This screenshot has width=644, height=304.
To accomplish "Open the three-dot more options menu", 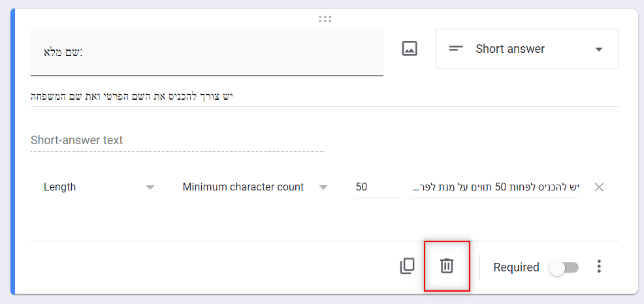I will 599,266.
